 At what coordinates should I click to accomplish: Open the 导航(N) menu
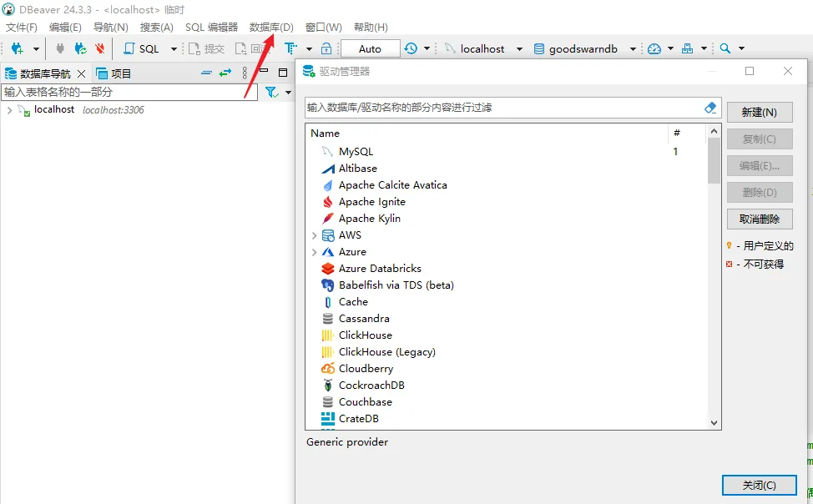[x=110, y=27]
